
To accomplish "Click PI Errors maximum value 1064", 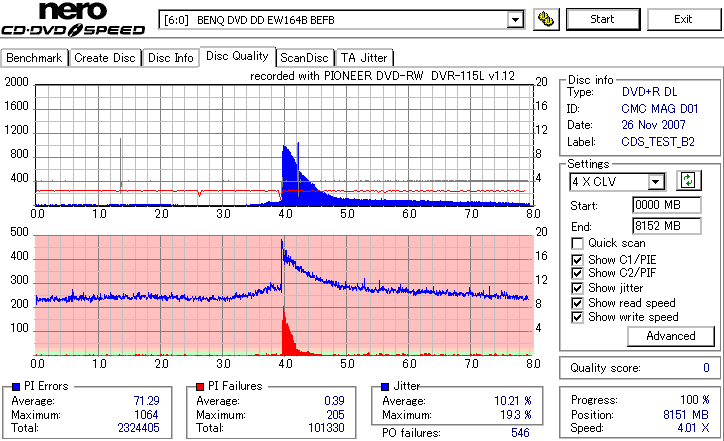I will (x=146, y=415).
